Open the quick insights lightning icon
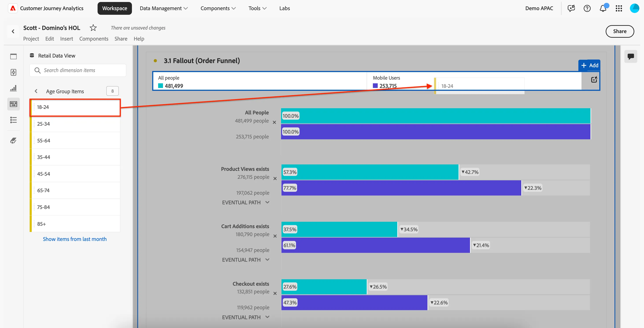The height and width of the screenshot is (328, 644). tap(13, 72)
